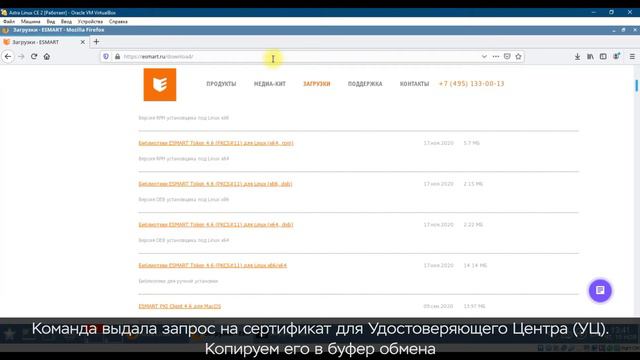Open the ЗАГРУЗКИ navigation link
Viewport: 640px width, 360px height.
point(317,84)
